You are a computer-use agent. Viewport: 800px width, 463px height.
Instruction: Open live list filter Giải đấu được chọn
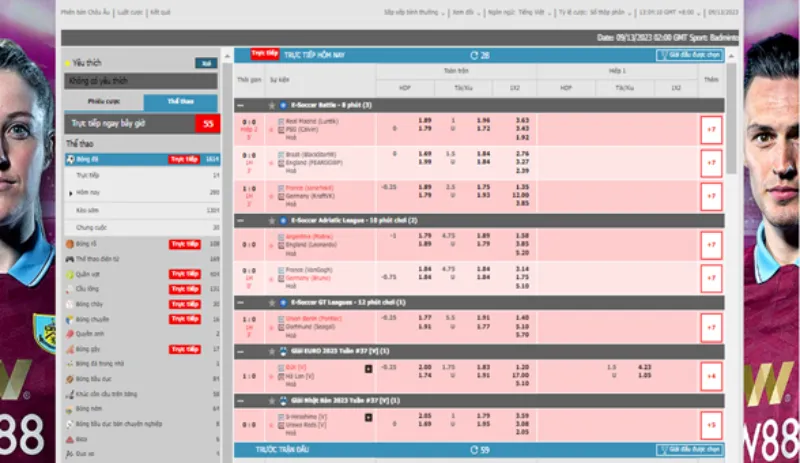click(x=690, y=55)
